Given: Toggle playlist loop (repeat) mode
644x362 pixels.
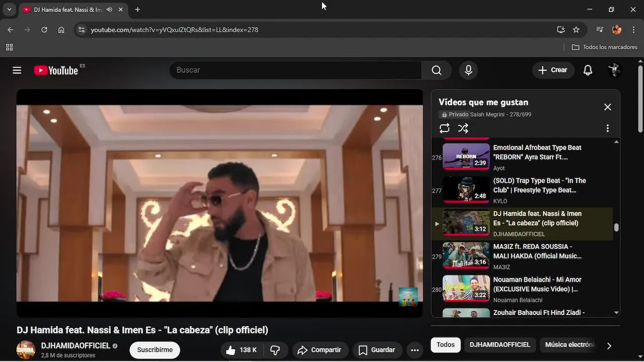Looking at the screenshot, I should (x=444, y=128).
